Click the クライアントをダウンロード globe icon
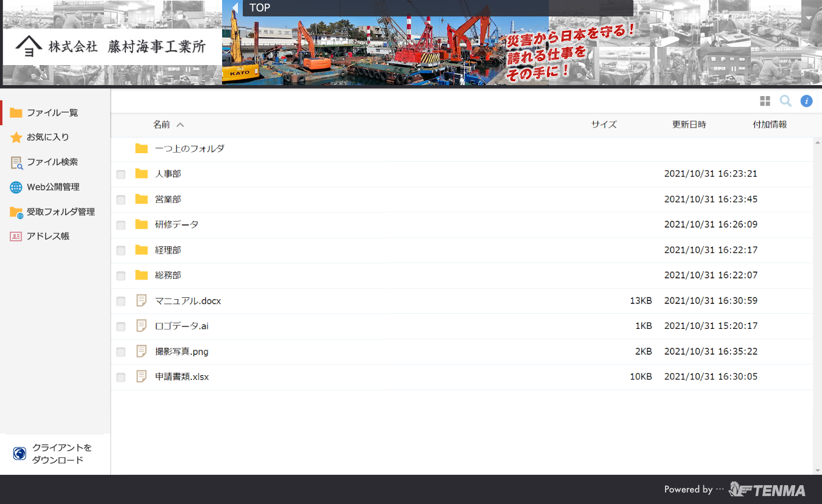 [x=19, y=454]
